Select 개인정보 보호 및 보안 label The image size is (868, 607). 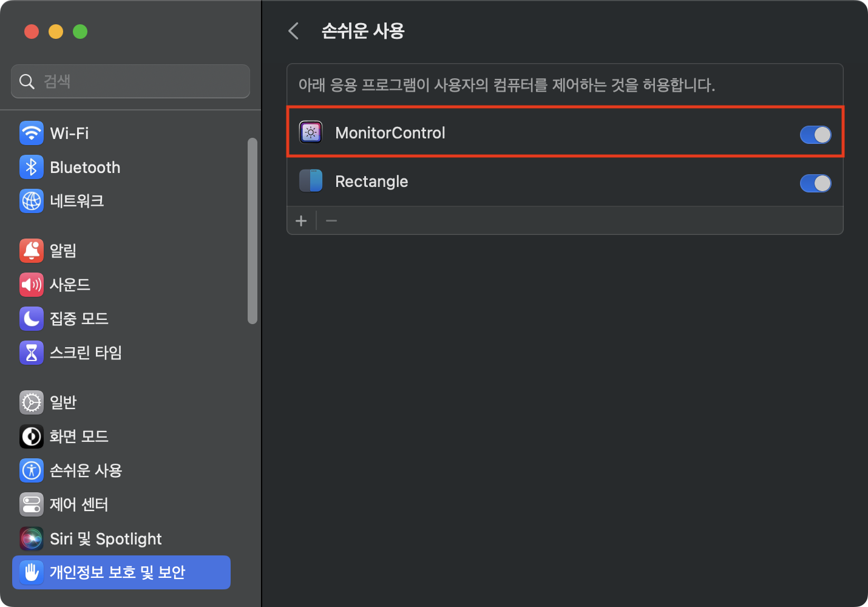117,572
